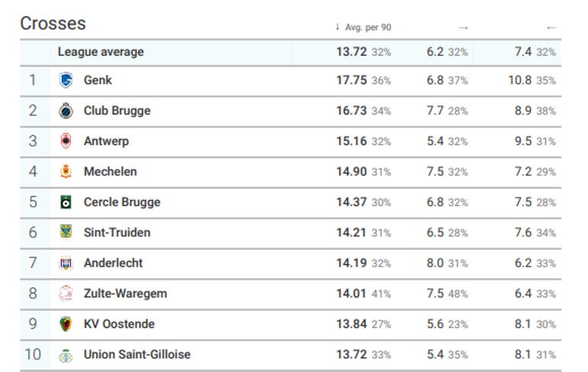Viewport: 588px width, 372px height.
Task: Open the Union Saint-Gilloise team link
Action: coord(137,354)
